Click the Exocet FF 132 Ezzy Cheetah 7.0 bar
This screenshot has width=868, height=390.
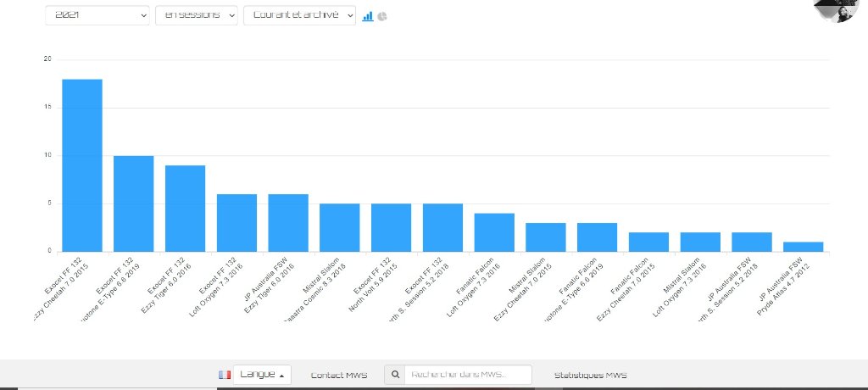click(82, 165)
